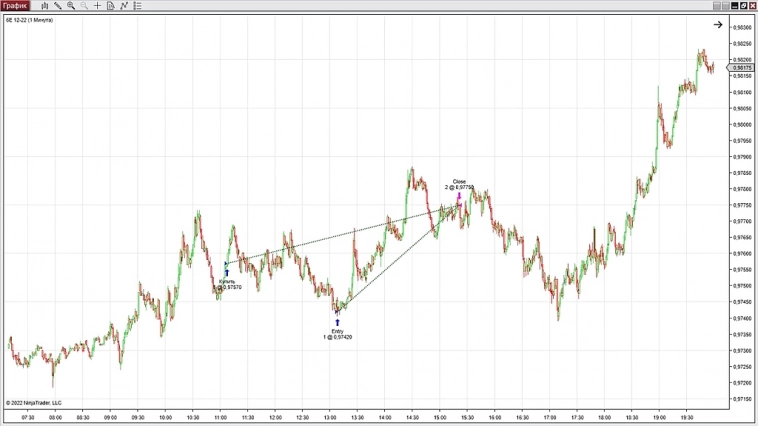Screen dimensions: 758x426
Task: Select the Close 2 @ 0,97750 marker
Action: (459, 184)
